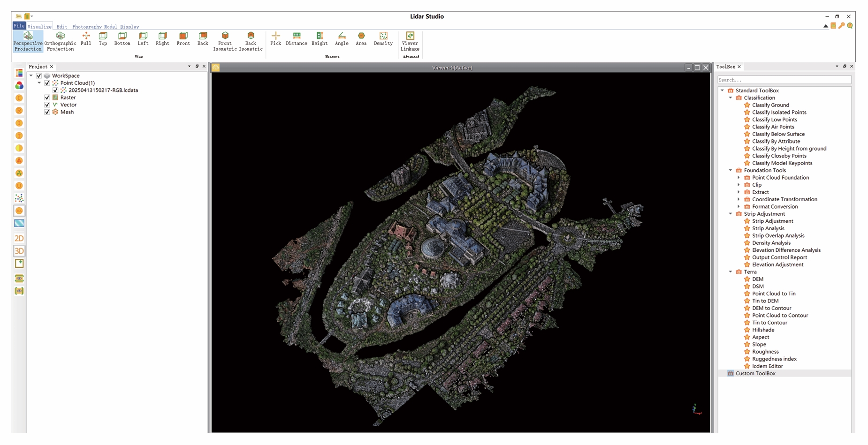Open the Classify Ground tool
Image resolution: width=868 pixels, height=445 pixels.
click(770, 105)
